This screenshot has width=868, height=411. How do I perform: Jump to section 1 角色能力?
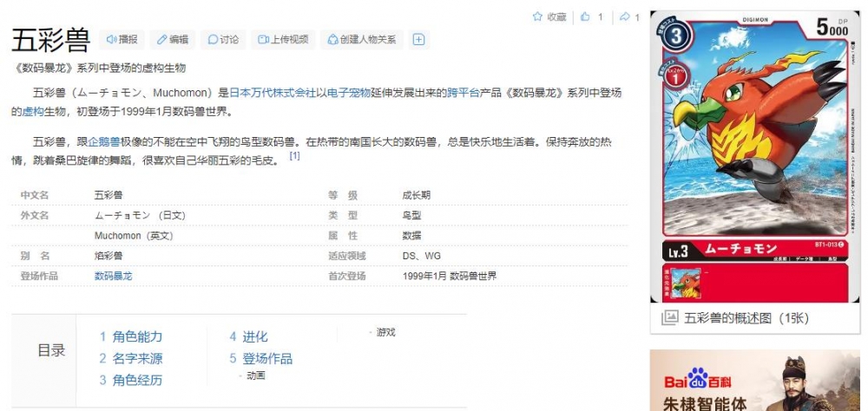[x=131, y=337]
